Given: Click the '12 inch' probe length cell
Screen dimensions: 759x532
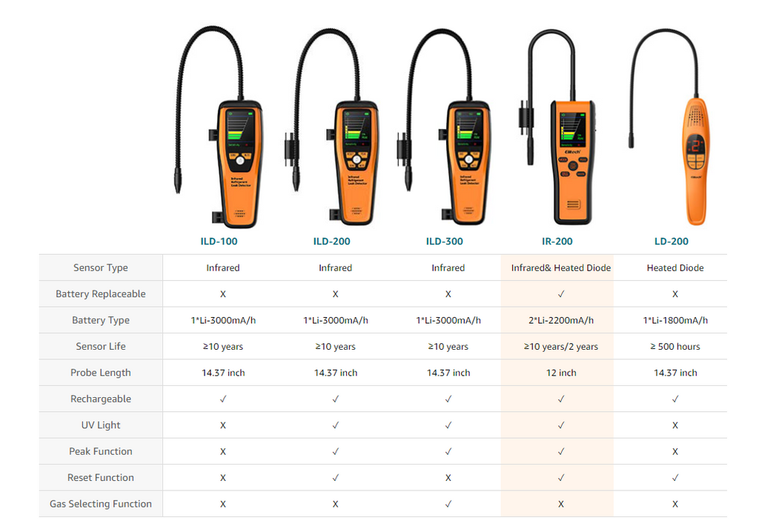Looking at the screenshot, I should 561,373.
